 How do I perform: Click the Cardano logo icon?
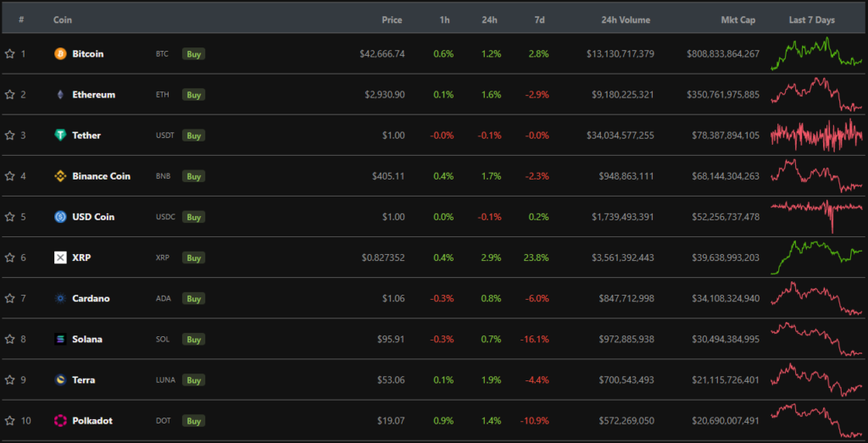(x=60, y=298)
